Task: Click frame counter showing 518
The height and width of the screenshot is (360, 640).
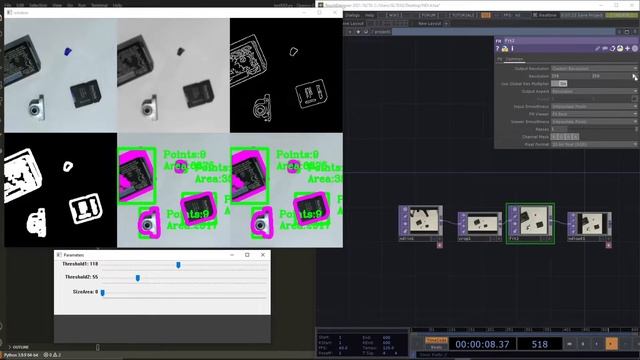Action: click(540, 344)
